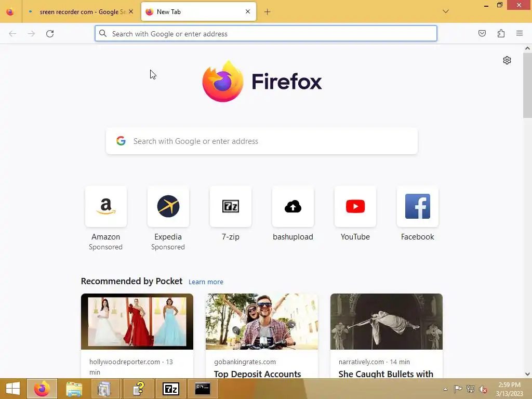Click the muted volume tray icon
This screenshot has width=532, height=399.
pyautogui.click(x=483, y=389)
